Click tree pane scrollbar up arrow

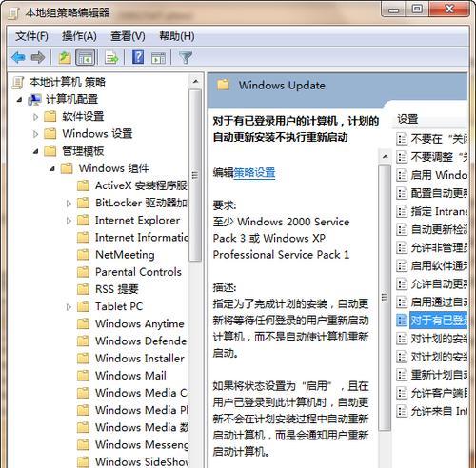point(195,82)
